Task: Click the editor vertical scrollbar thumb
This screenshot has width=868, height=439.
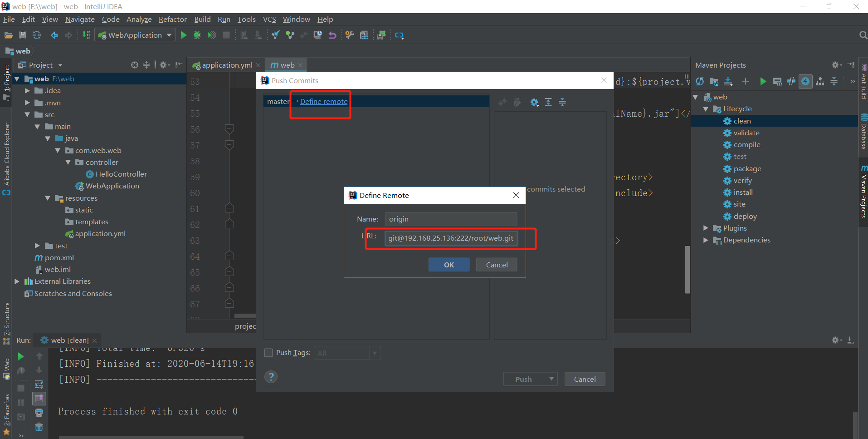Action: click(688, 270)
